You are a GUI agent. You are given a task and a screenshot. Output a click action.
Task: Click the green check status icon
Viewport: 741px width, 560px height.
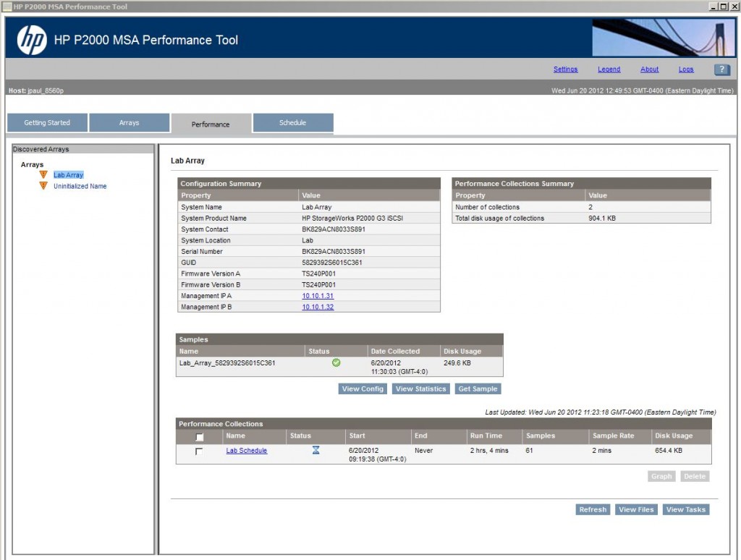[336, 362]
